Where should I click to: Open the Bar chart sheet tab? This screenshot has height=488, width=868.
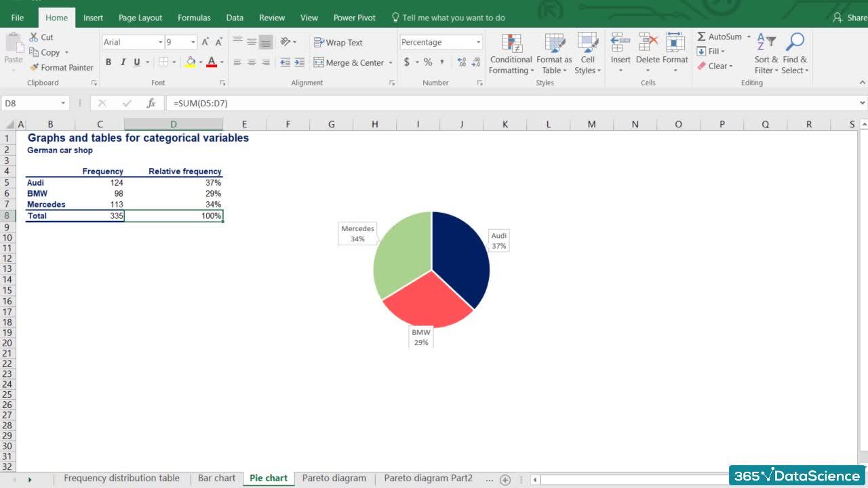pyautogui.click(x=216, y=478)
